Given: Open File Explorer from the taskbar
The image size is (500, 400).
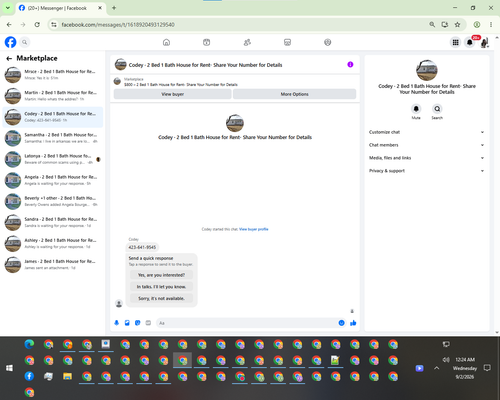Looking at the screenshot, I should click(67, 376).
